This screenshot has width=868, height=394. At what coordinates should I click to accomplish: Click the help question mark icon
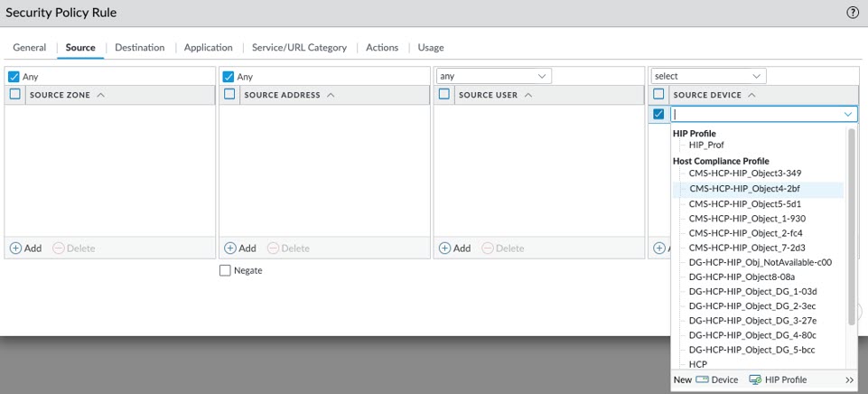pyautogui.click(x=852, y=13)
